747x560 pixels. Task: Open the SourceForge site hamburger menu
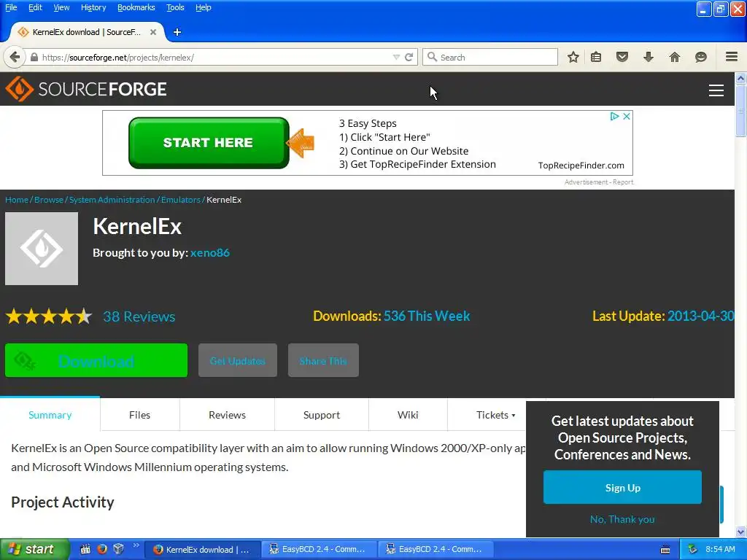[x=716, y=90]
